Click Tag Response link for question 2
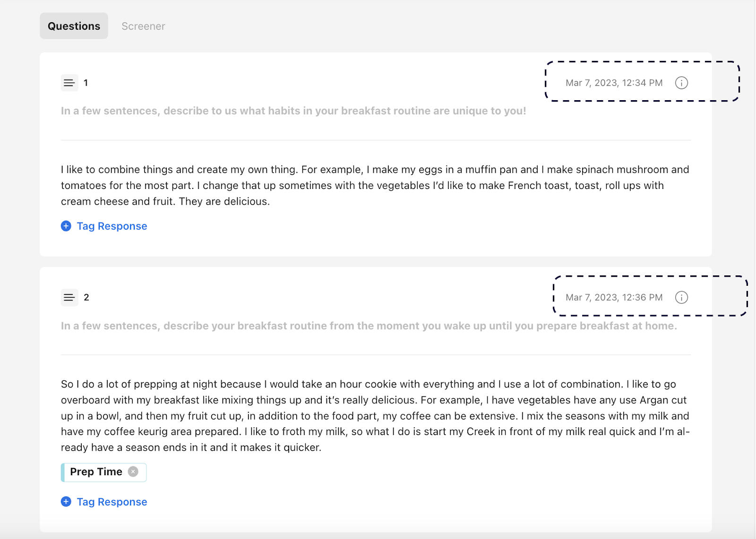The height and width of the screenshot is (539, 756). [112, 502]
